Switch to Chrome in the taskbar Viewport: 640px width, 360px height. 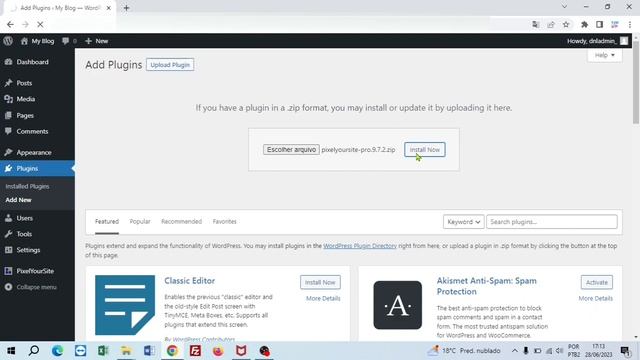[x=172, y=351]
